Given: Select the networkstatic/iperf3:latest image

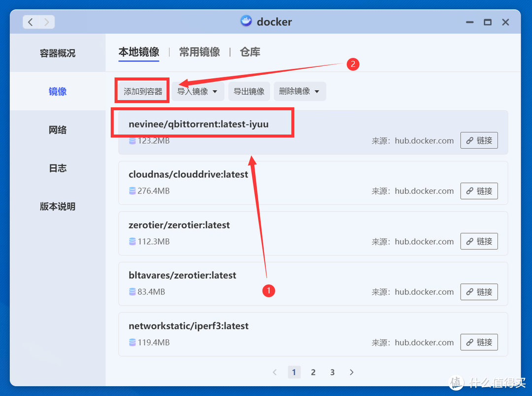Looking at the screenshot, I should [x=313, y=334].
